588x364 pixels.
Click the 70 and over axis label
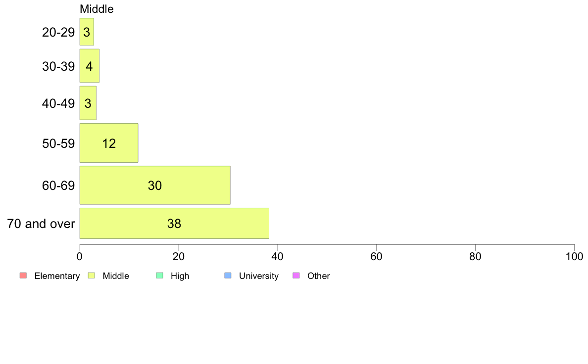click(x=41, y=224)
